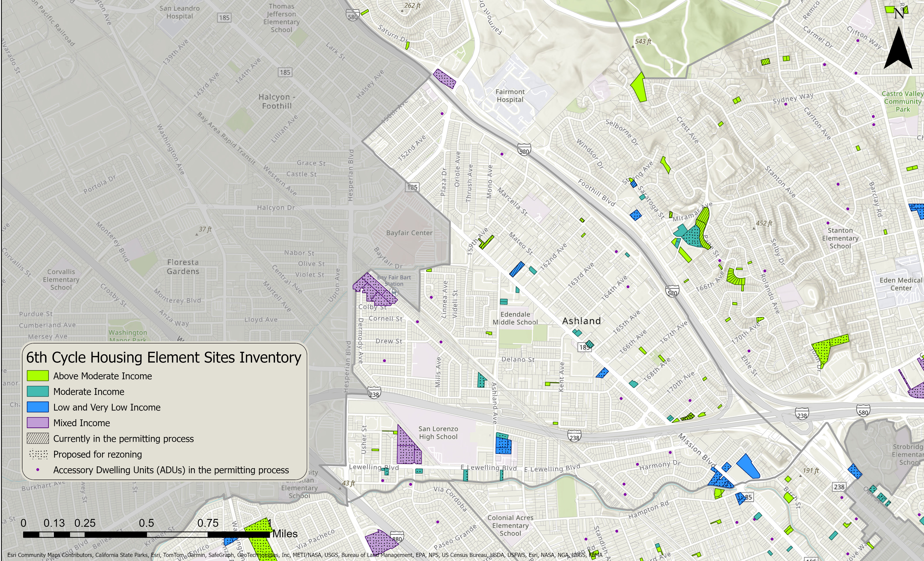The image size is (924, 561).
Task: Click the Edendale Middle School label
Action: (x=515, y=318)
